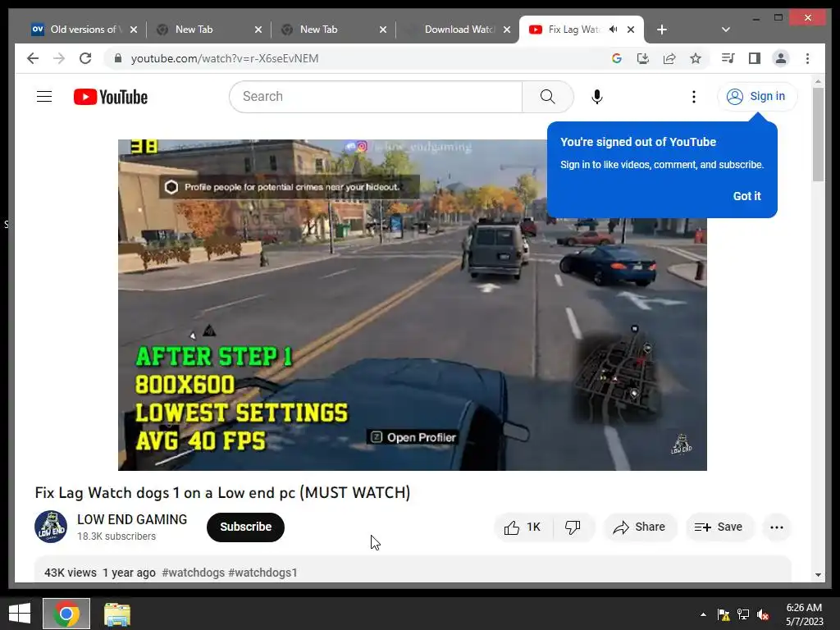Open Chrome side panel

755,58
